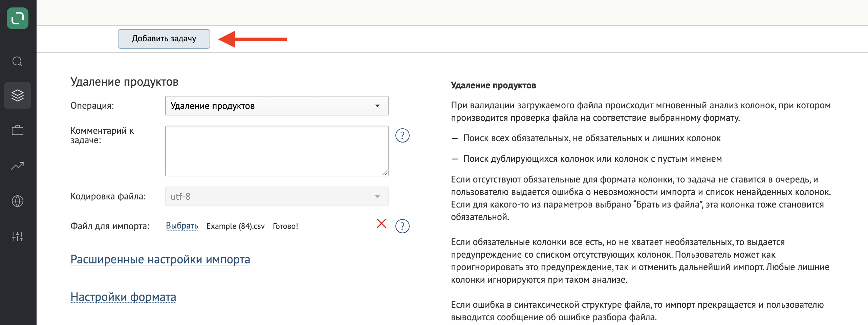The width and height of the screenshot is (868, 325).
Task: Click the Файл для импорта: label
Action: point(110,226)
